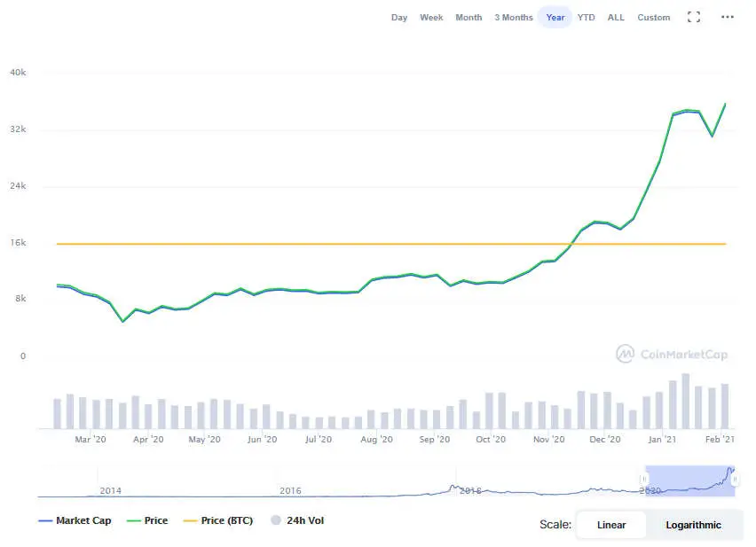
Task: Click the Jul '20 axis label
Action: click(x=319, y=439)
